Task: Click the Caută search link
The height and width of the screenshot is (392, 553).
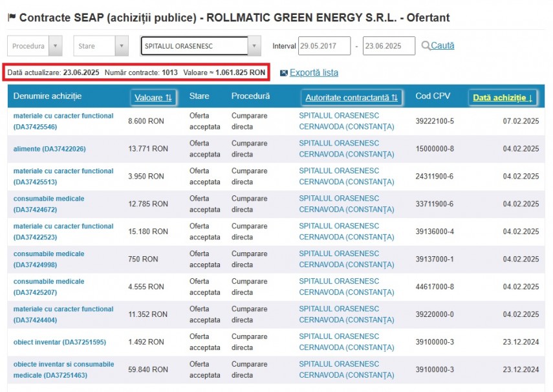Action: point(442,45)
